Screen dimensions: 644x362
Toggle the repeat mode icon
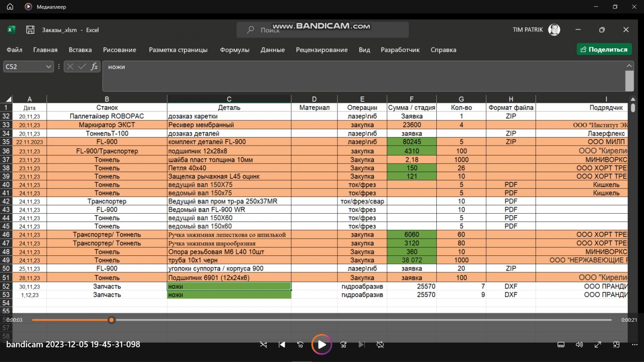coord(380,345)
